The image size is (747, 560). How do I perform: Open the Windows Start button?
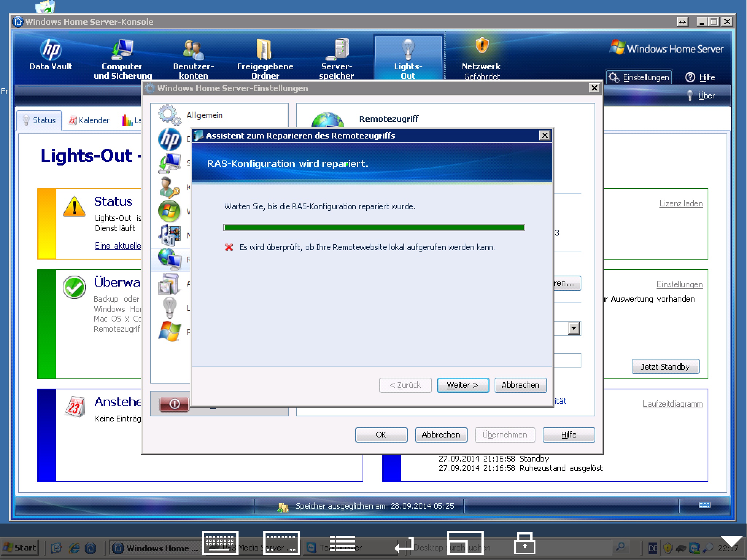[x=19, y=548]
